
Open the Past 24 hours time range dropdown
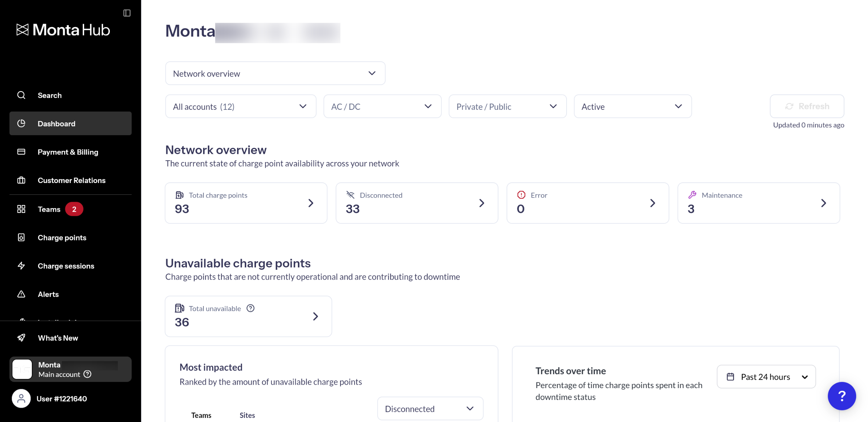(766, 377)
